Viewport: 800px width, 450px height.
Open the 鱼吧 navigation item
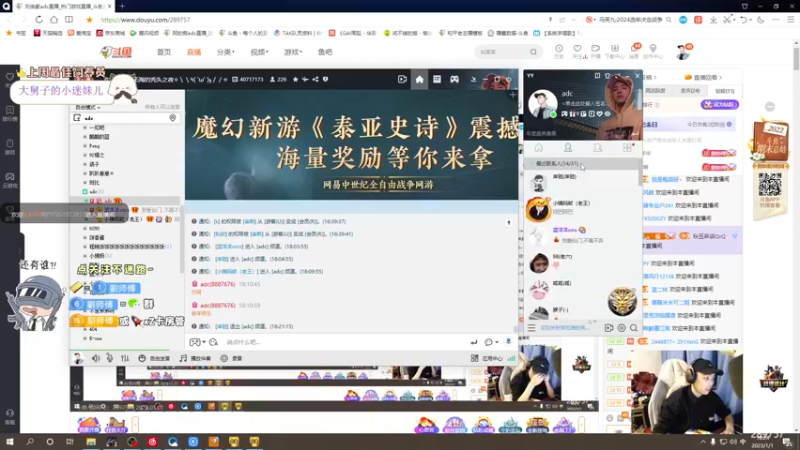click(x=325, y=52)
